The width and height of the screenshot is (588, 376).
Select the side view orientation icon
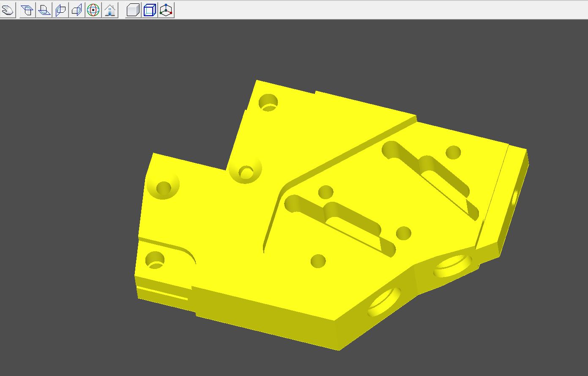pyautogui.click(x=76, y=11)
